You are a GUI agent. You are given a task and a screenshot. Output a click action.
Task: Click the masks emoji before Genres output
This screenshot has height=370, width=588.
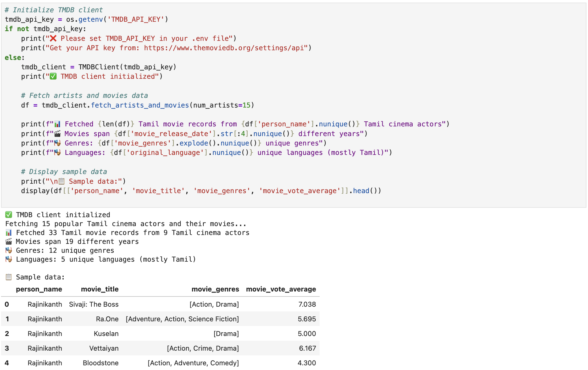coord(8,250)
